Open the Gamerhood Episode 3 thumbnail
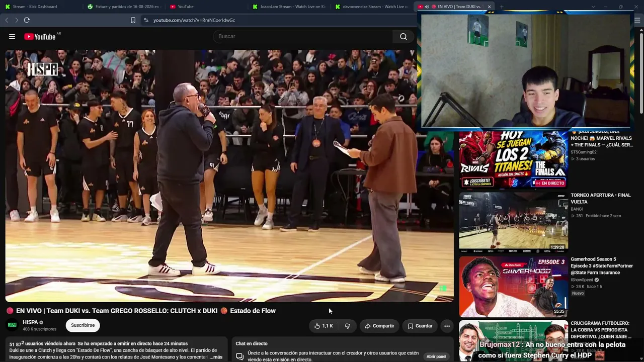The width and height of the screenshot is (644, 362). click(x=513, y=286)
